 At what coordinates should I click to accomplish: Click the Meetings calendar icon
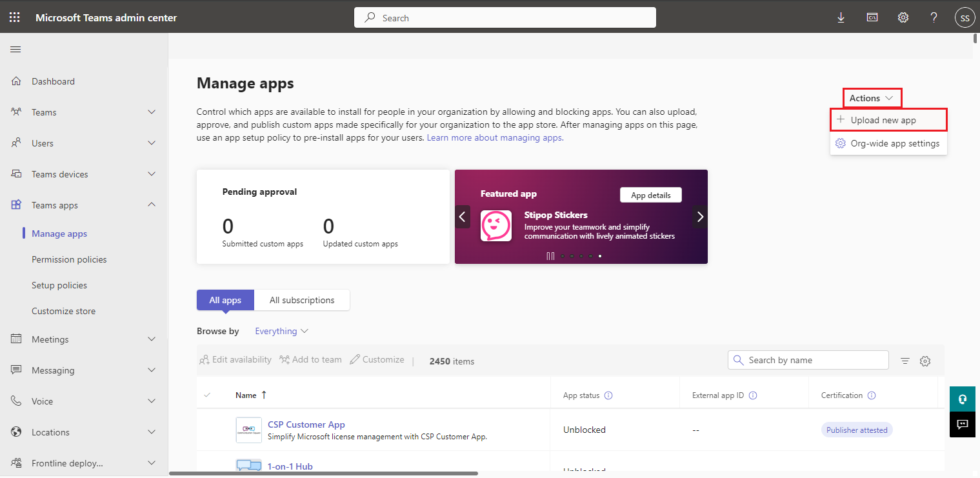pyautogui.click(x=16, y=339)
